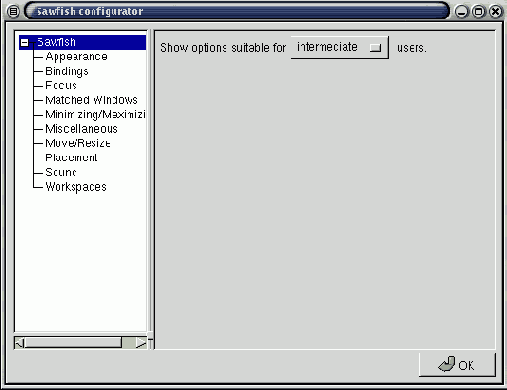Select the Matched Windows category

click(91, 100)
